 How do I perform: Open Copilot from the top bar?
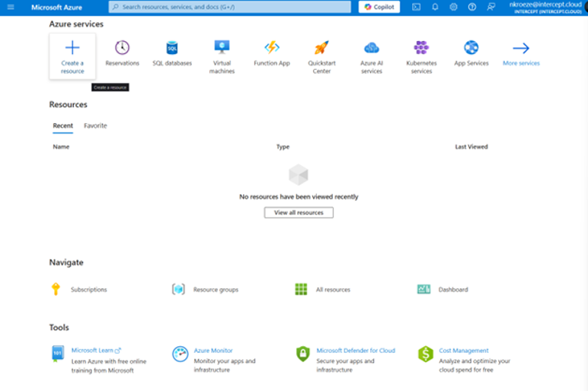(379, 7)
